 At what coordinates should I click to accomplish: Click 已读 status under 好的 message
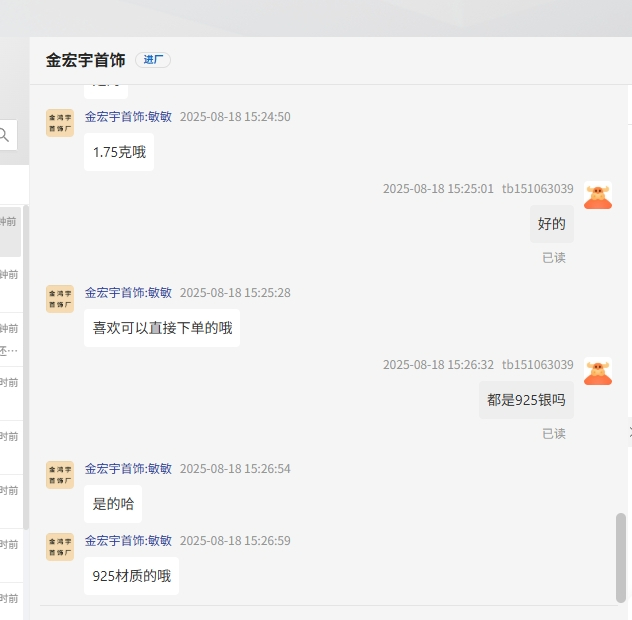(x=554, y=257)
